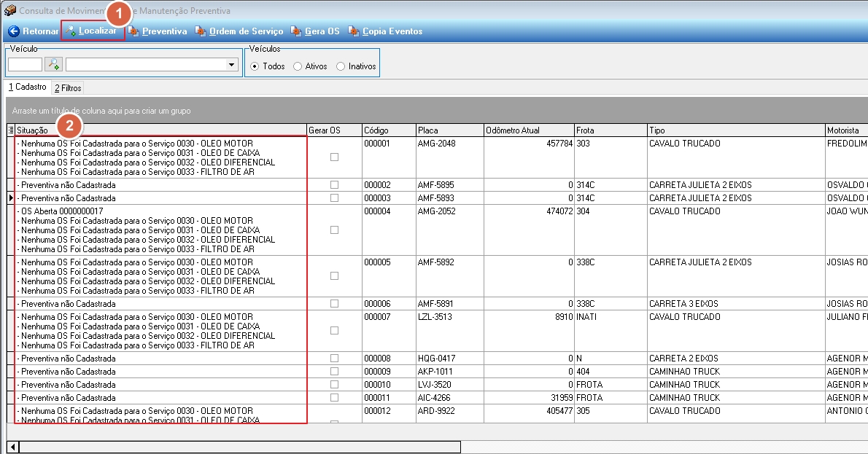Check Gerar OS for vehicle 000010

[x=334, y=384]
